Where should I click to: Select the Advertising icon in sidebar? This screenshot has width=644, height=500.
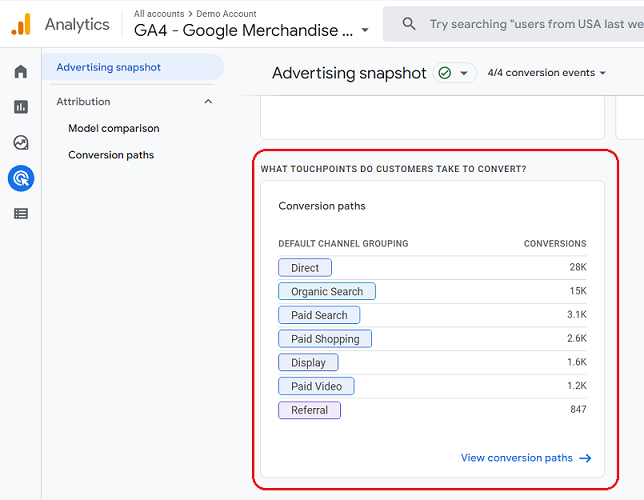coord(21,178)
